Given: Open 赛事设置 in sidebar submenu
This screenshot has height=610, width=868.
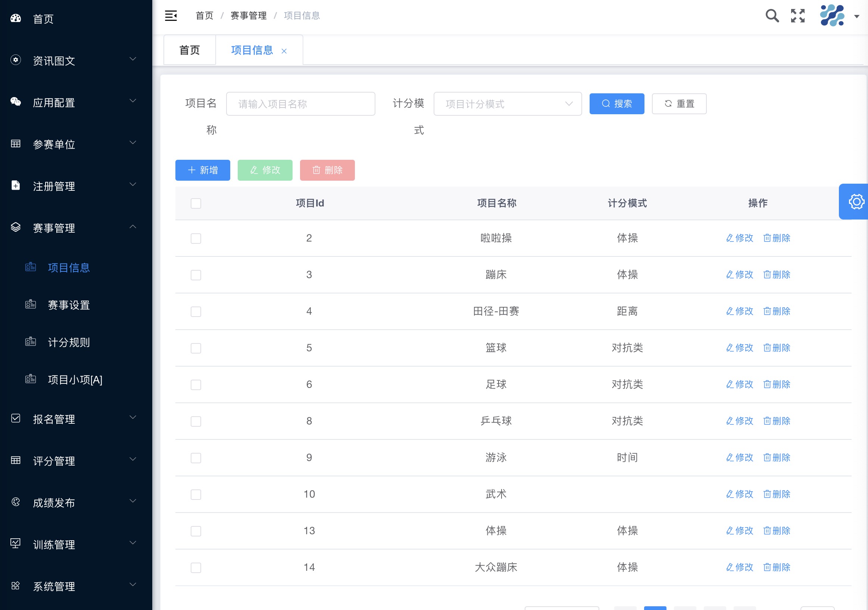Looking at the screenshot, I should tap(69, 305).
